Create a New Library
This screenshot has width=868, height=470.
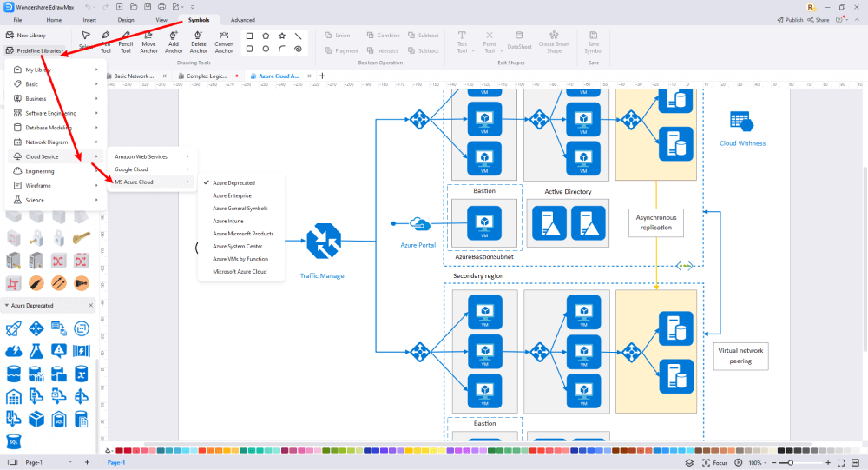[x=26, y=36]
